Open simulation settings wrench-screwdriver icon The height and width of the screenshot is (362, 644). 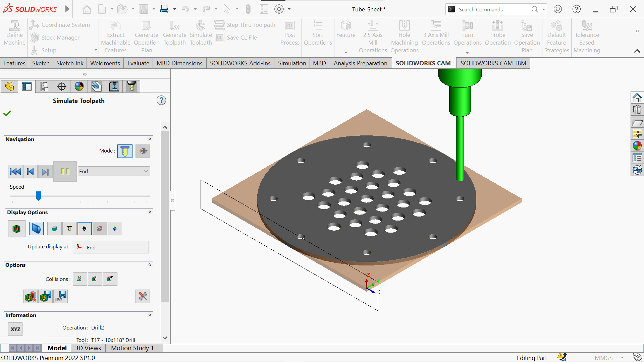143,296
